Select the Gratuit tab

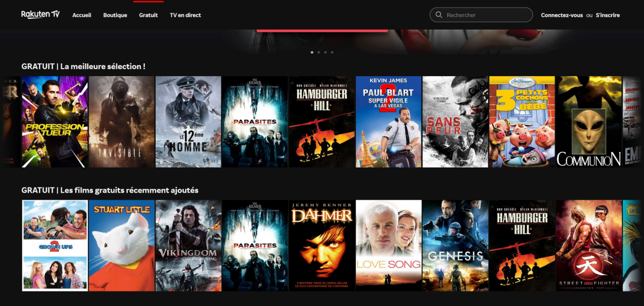coord(149,15)
